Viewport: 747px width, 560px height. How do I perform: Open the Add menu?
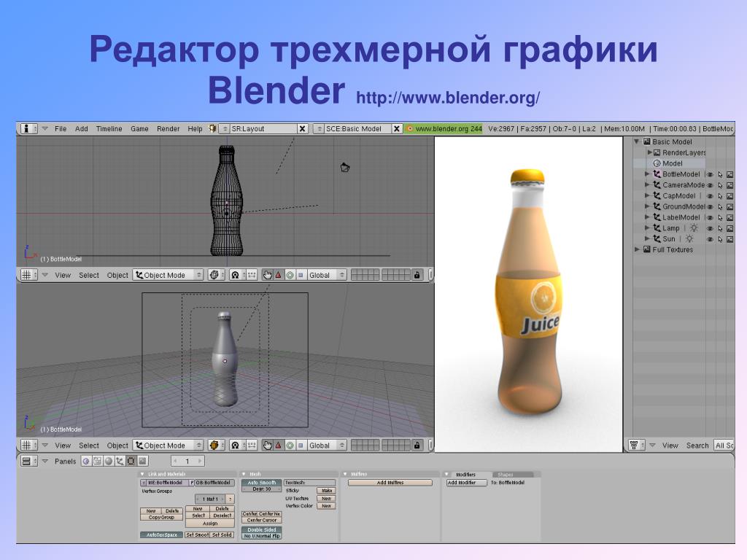pos(82,128)
